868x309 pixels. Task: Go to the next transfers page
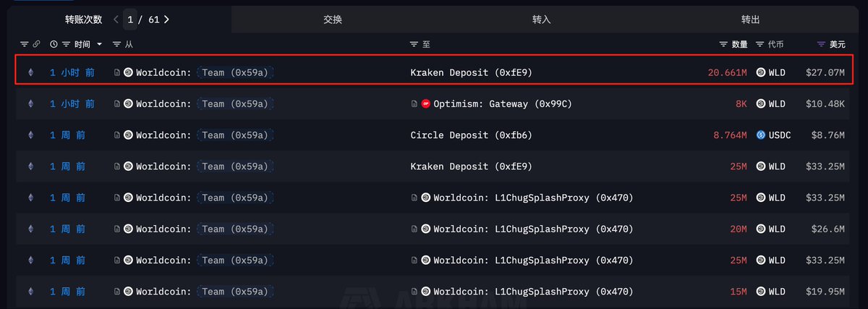pos(166,20)
